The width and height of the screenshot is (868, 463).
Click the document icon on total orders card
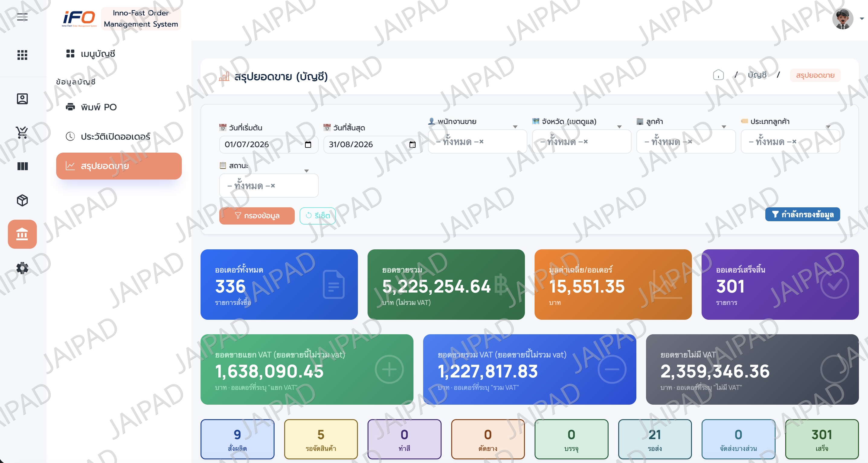[334, 284]
